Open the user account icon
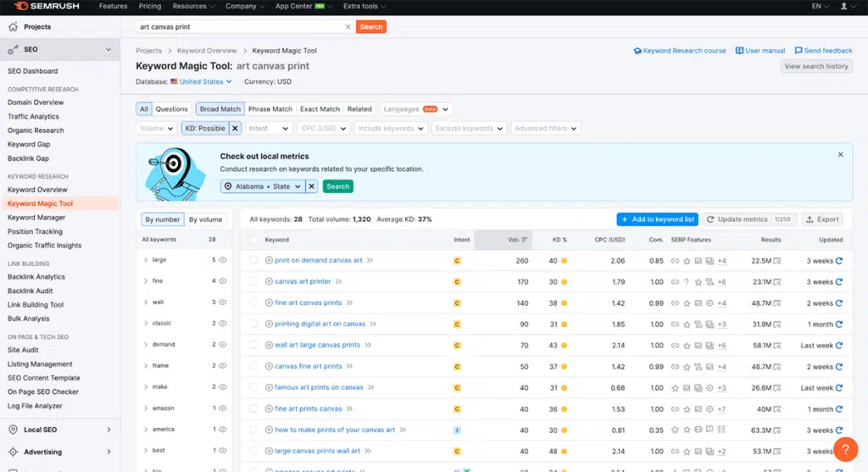Screen dimensions: 868x472 844,6
